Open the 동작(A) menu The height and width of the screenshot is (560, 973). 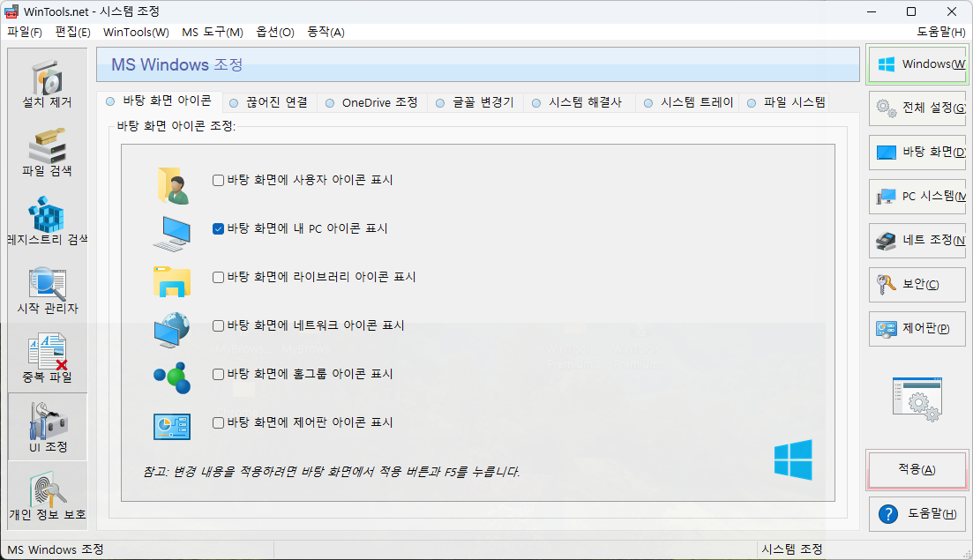pos(326,32)
